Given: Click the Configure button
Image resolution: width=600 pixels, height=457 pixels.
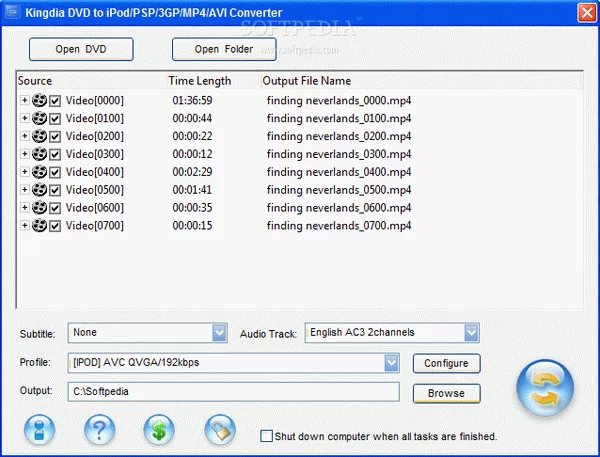Looking at the screenshot, I should [x=447, y=363].
